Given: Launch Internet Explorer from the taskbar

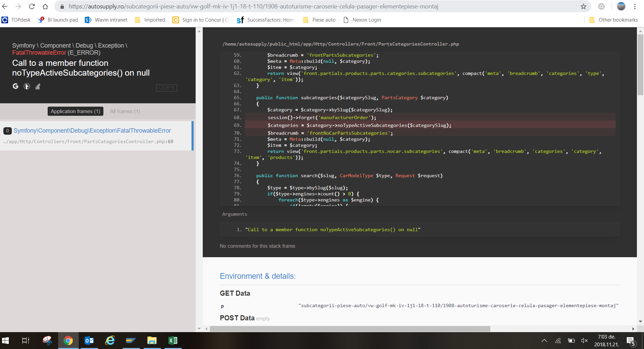Looking at the screenshot, I should (110, 341).
